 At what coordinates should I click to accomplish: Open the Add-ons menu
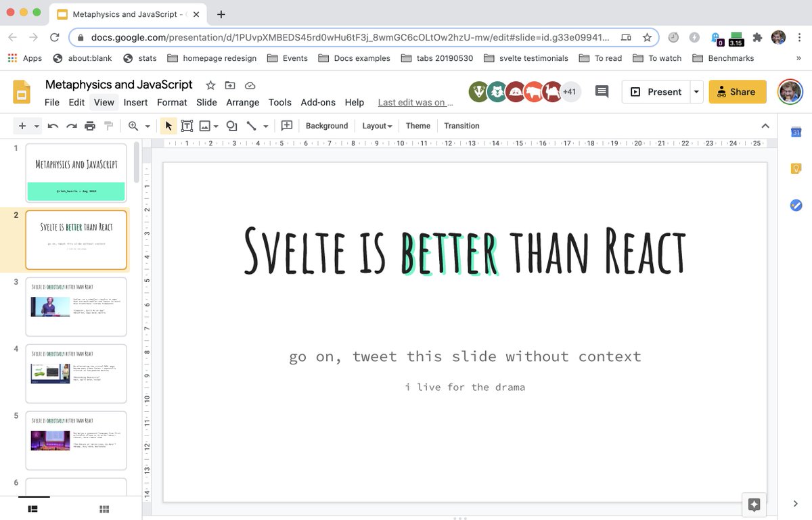(318, 102)
